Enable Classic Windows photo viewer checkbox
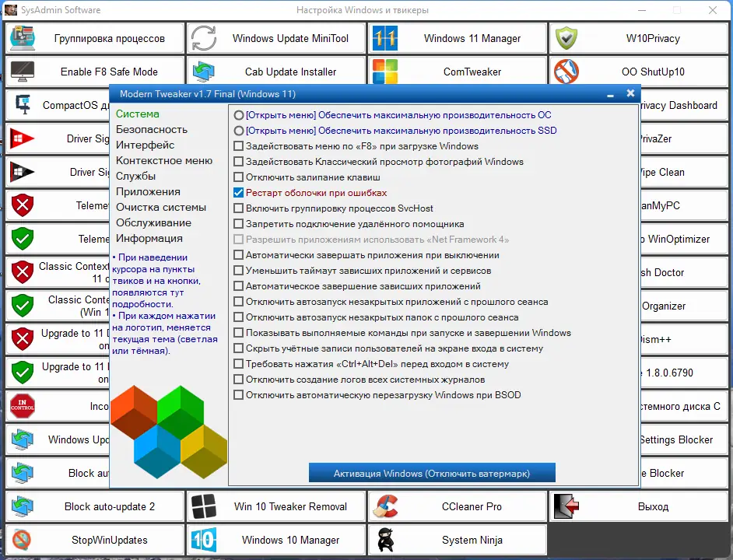This screenshot has width=733, height=560. pos(238,161)
